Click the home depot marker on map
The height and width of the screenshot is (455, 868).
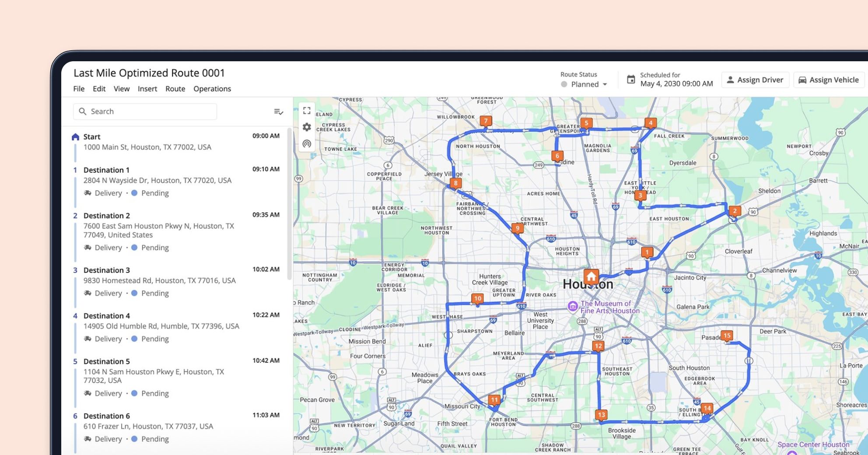pyautogui.click(x=591, y=276)
